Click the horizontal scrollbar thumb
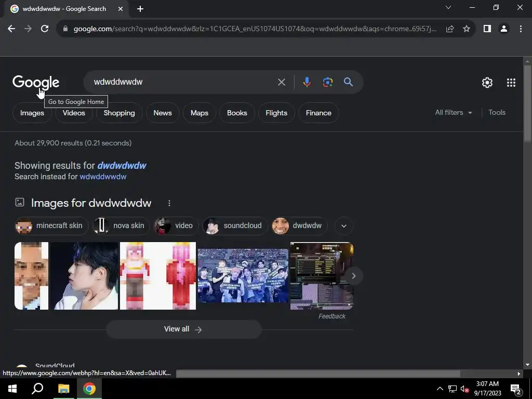Screen dimensions: 532x399 pyautogui.click(x=318, y=374)
